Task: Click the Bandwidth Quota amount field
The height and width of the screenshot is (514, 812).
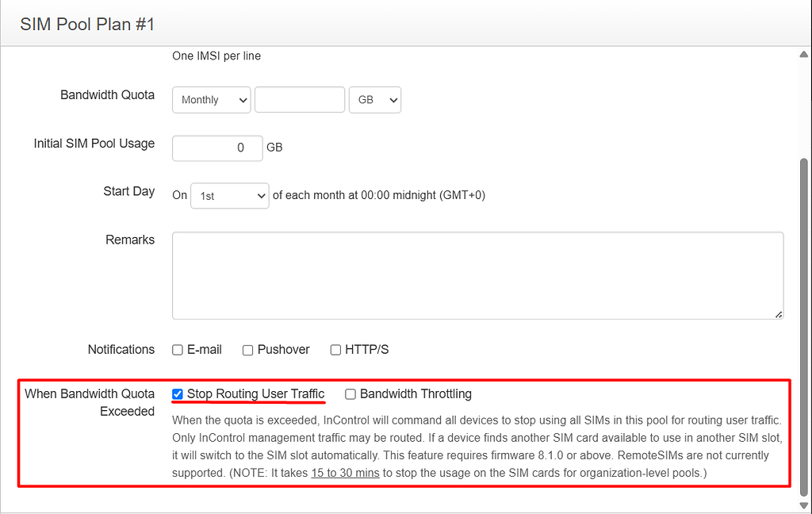Action: [299, 99]
